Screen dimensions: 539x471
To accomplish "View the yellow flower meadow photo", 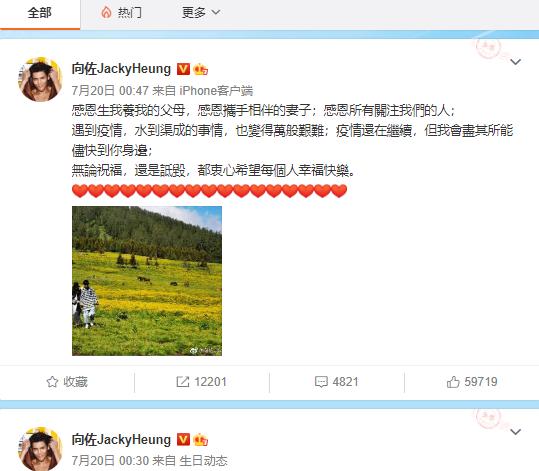I will click(147, 281).
